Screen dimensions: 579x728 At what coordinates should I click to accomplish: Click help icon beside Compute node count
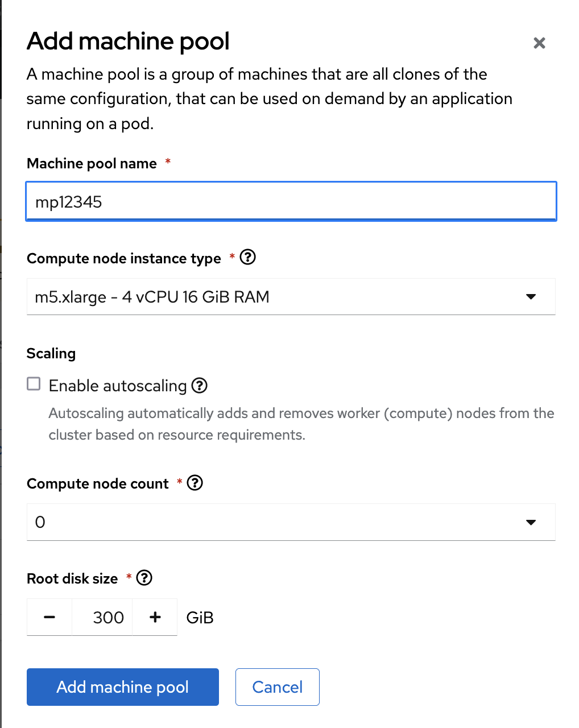pos(195,483)
